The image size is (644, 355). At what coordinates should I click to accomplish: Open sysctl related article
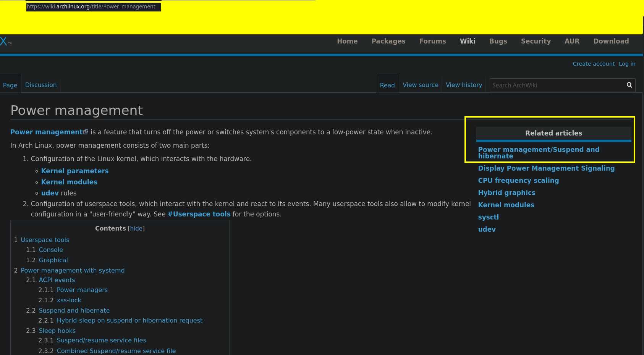(x=488, y=217)
